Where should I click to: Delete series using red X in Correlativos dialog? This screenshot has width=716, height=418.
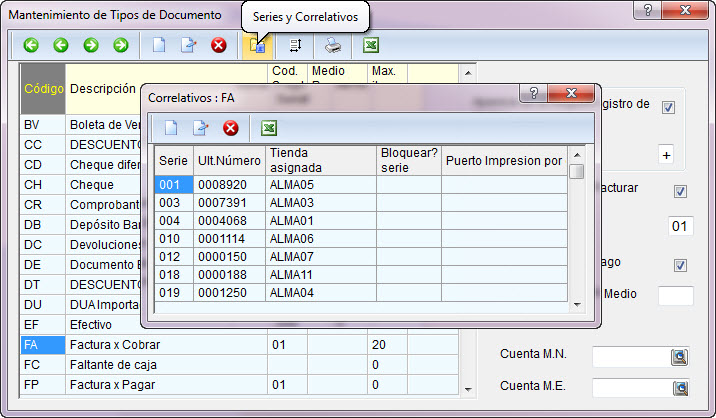[230, 128]
